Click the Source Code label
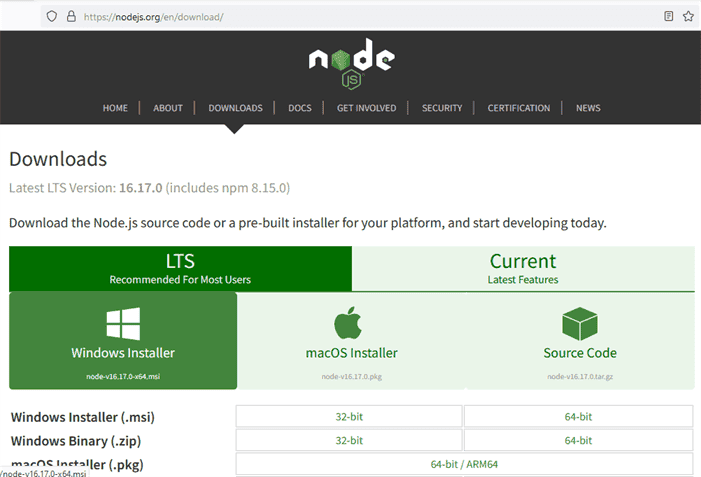 (580, 353)
